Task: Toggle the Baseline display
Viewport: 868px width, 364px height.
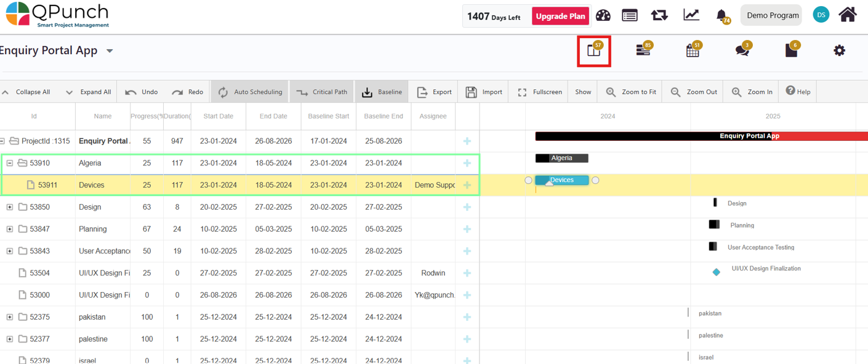Action: pos(382,92)
